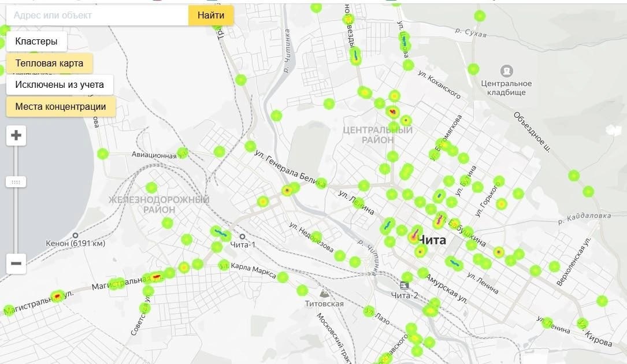This screenshot has width=627, height=364.
Task: Toggle Исключены из учета filter
Action: coord(60,85)
